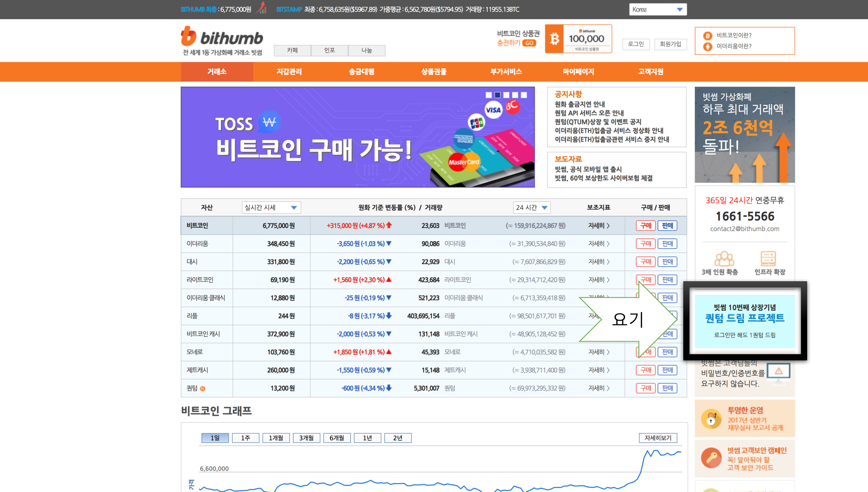Click the 회원가입 button
This screenshot has height=492, width=868.
click(671, 44)
